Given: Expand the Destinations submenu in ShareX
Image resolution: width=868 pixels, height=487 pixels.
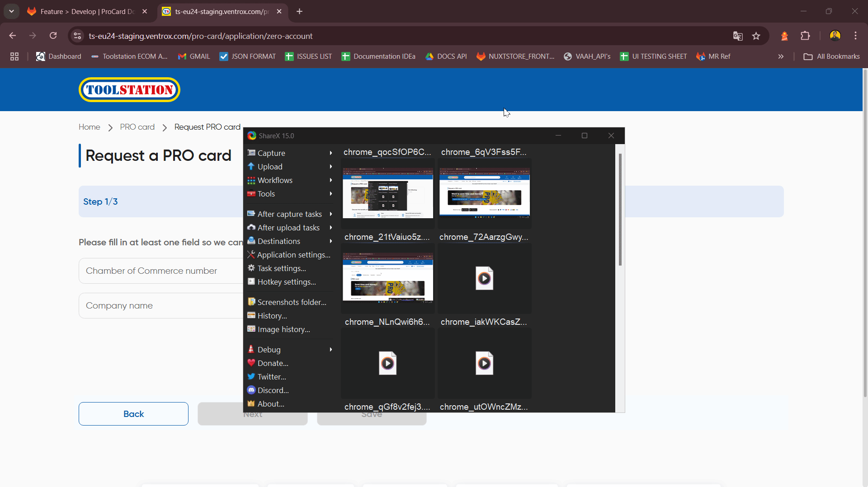Looking at the screenshot, I should pos(278,241).
